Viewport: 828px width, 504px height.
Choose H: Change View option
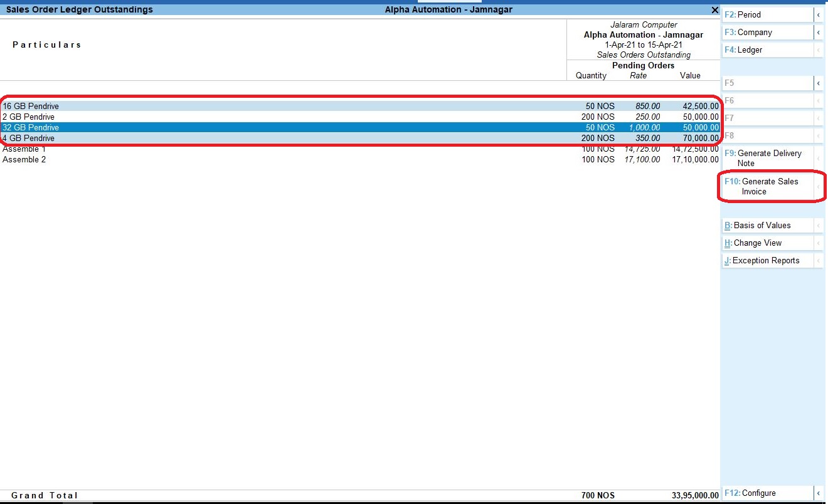tap(768, 243)
